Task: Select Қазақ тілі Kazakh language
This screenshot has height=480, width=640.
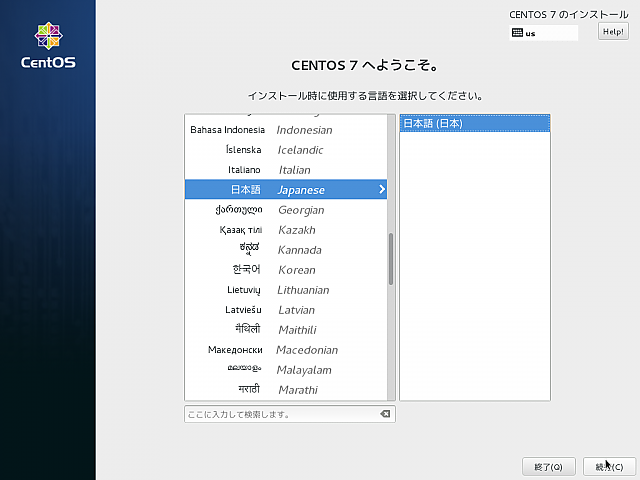Action: pyautogui.click(x=286, y=230)
